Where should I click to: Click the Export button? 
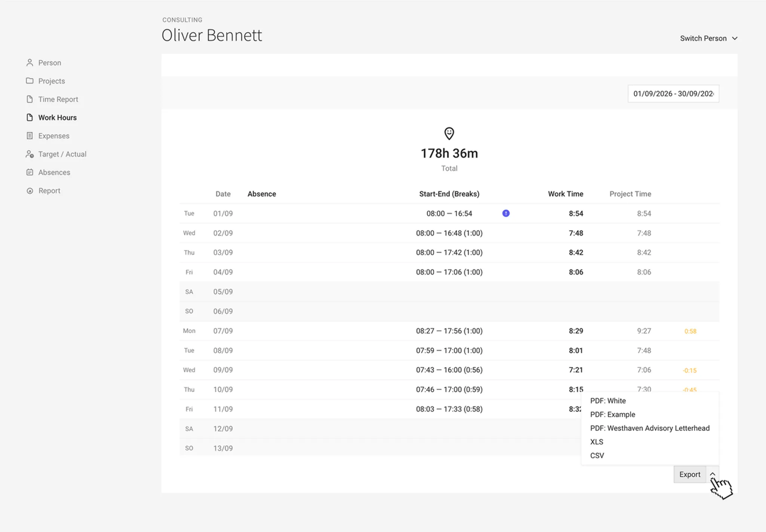coord(690,474)
